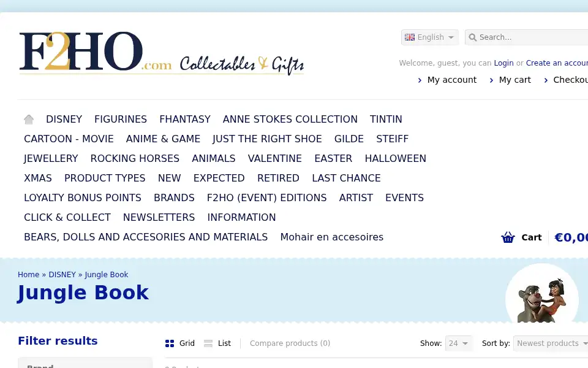The height and width of the screenshot is (368, 588).
Task: Open the JEWELLERY menu
Action: click(x=51, y=158)
